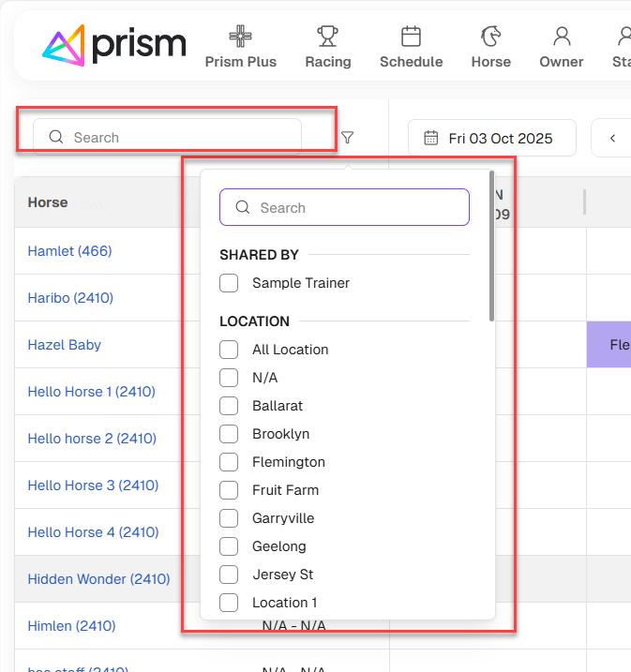Tick the Flemington location checkbox
This screenshot has height=672, width=631.
click(x=229, y=462)
